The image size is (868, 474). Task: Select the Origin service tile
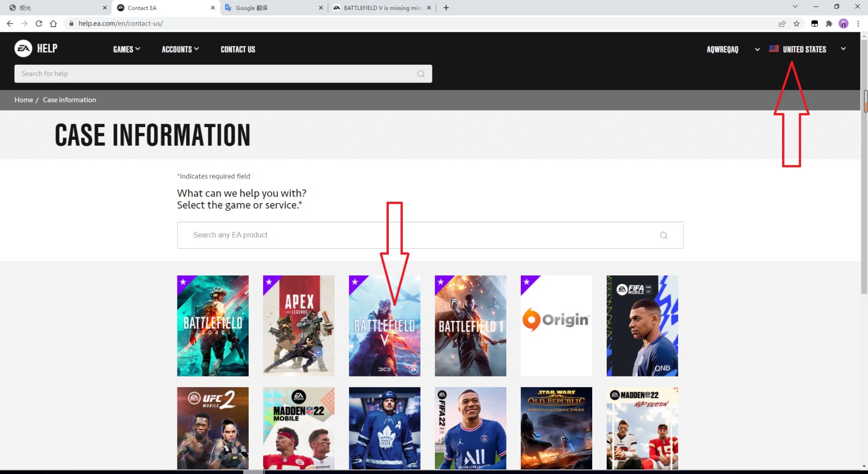coord(557,326)
